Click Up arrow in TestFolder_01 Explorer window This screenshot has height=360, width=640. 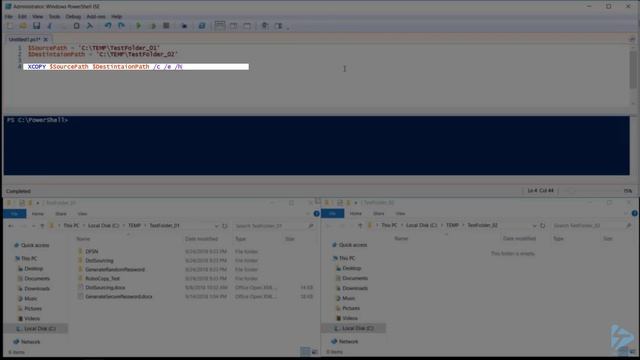pyautogui.click(x=42, y=226)
